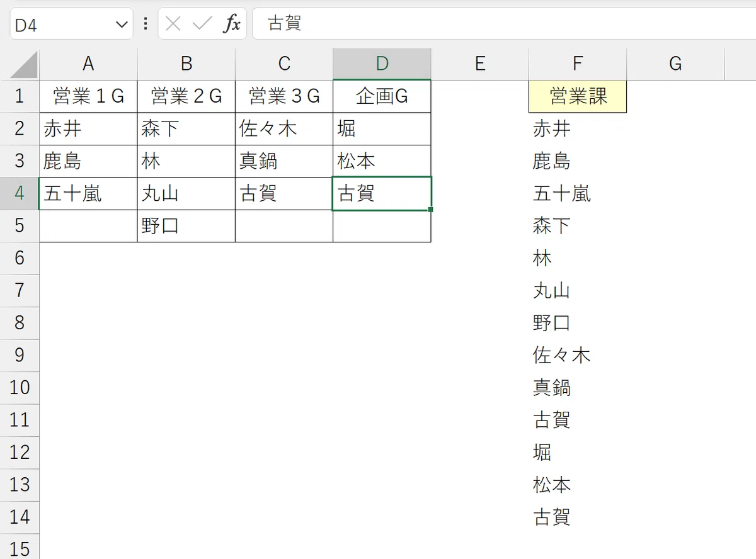
Task: Select row 3 header
Action: (20, 161)
